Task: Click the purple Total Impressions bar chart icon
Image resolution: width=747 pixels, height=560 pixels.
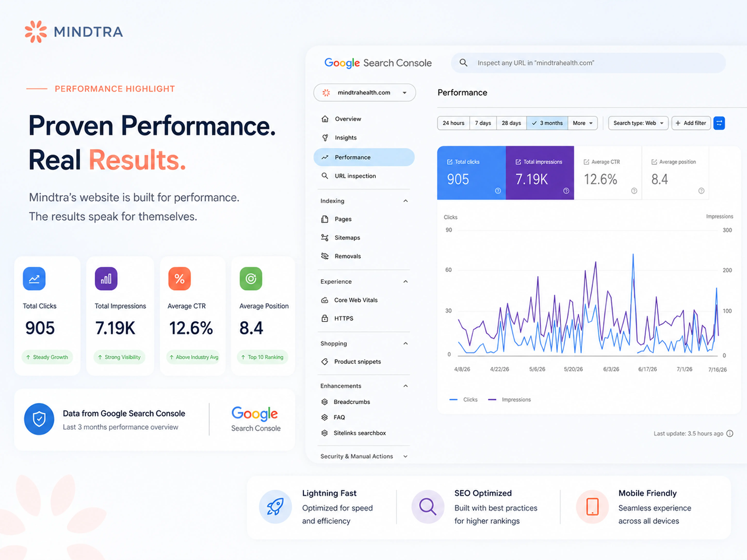Action: pos(106,279)
